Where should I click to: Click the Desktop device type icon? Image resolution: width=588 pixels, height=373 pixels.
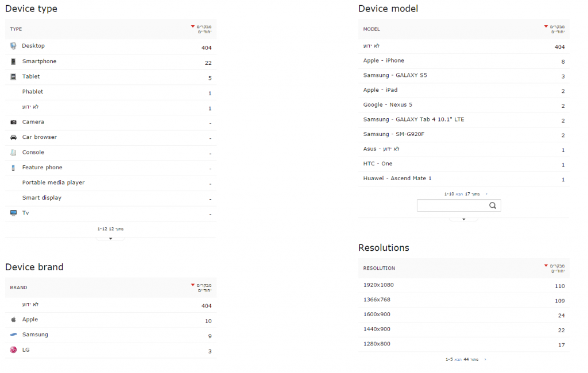click(x=13, y=46)
